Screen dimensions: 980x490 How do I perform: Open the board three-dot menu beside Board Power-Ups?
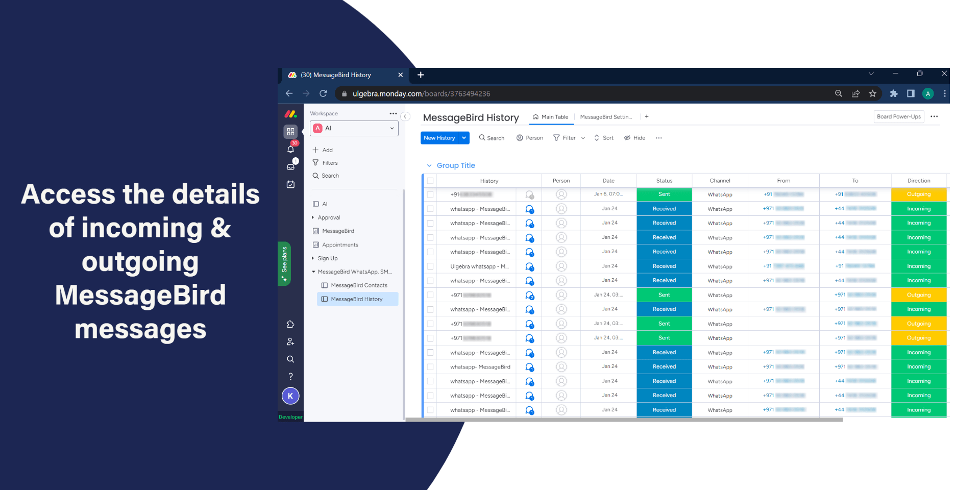(934, 116)
